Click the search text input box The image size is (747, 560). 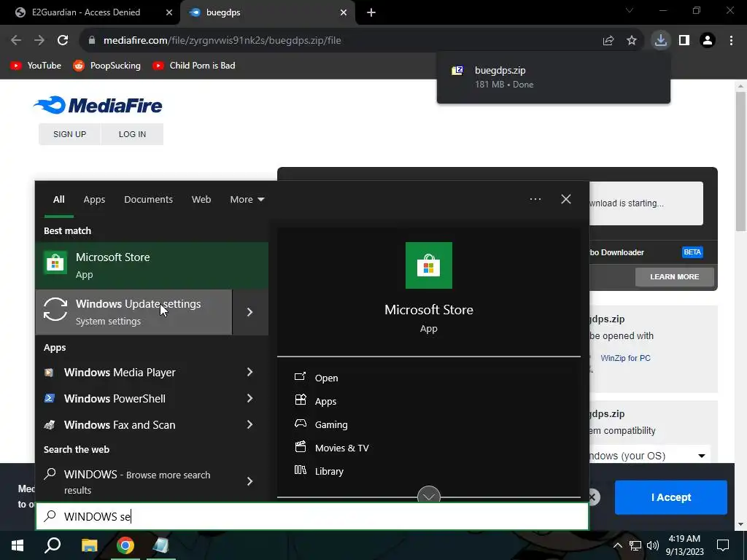coord(312,516)
